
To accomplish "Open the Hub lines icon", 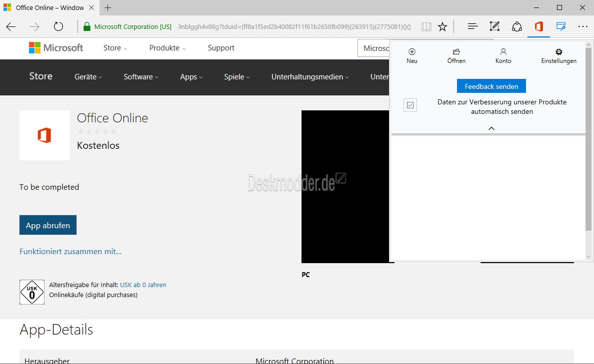I will click(x=472, y=26).
